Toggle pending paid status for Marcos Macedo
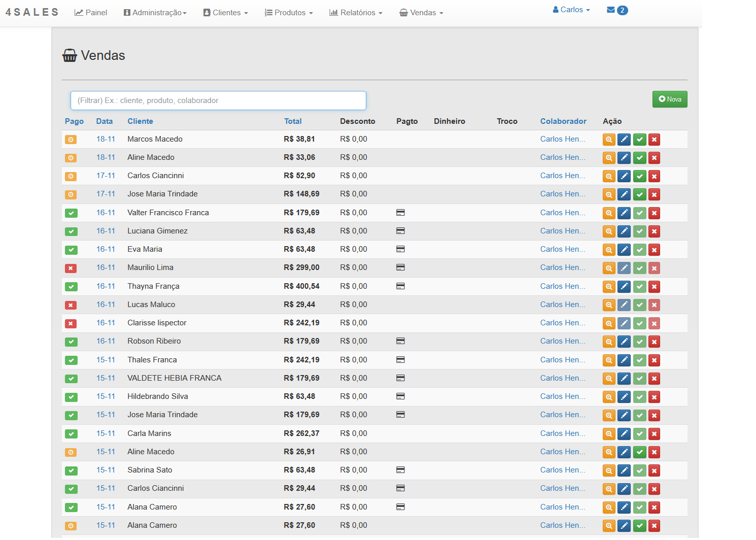The image size is (756, 540). (x=71, y=140)
